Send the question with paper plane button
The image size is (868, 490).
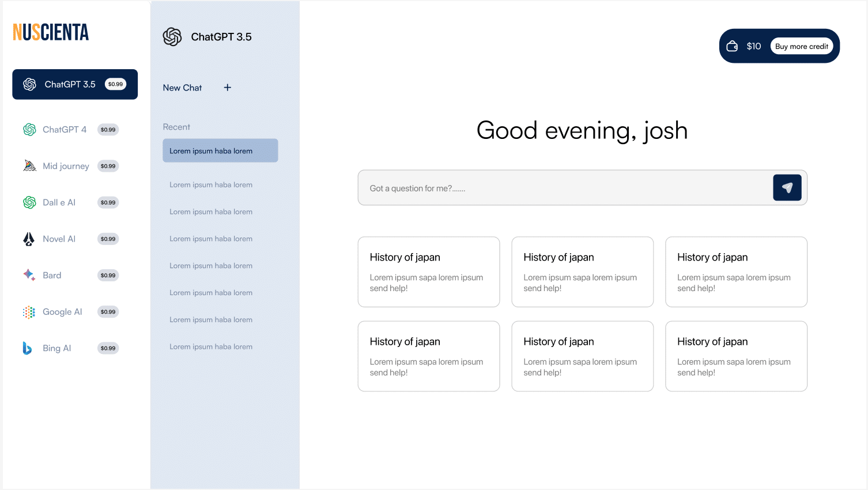click(787, 187)
